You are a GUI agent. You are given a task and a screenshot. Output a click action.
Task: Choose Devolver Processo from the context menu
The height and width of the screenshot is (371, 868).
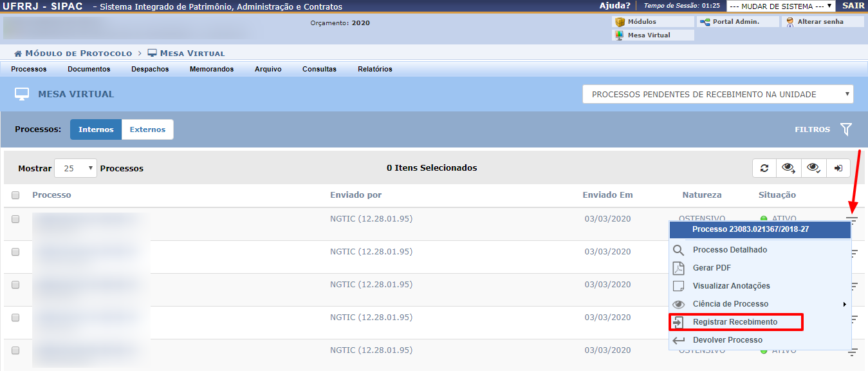[727, 340]
